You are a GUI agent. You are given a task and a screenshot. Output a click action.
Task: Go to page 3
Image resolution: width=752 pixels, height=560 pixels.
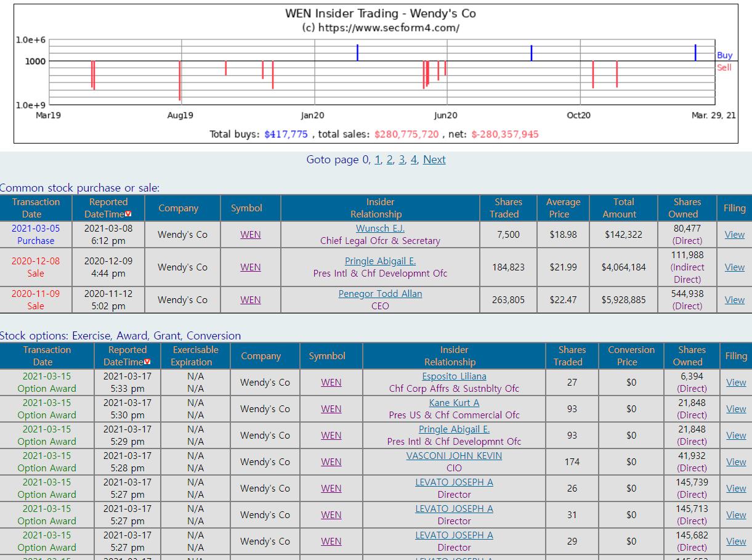point(402,160)
